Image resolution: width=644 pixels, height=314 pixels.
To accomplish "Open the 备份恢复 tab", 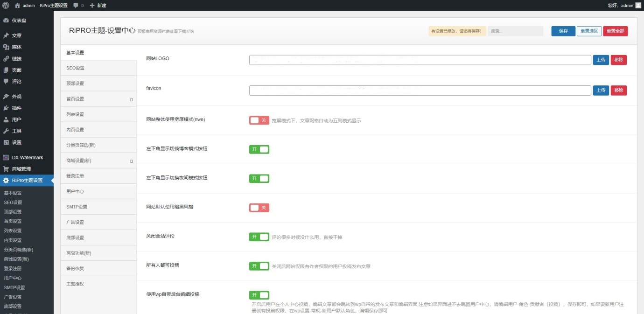I will click(98, 268).
